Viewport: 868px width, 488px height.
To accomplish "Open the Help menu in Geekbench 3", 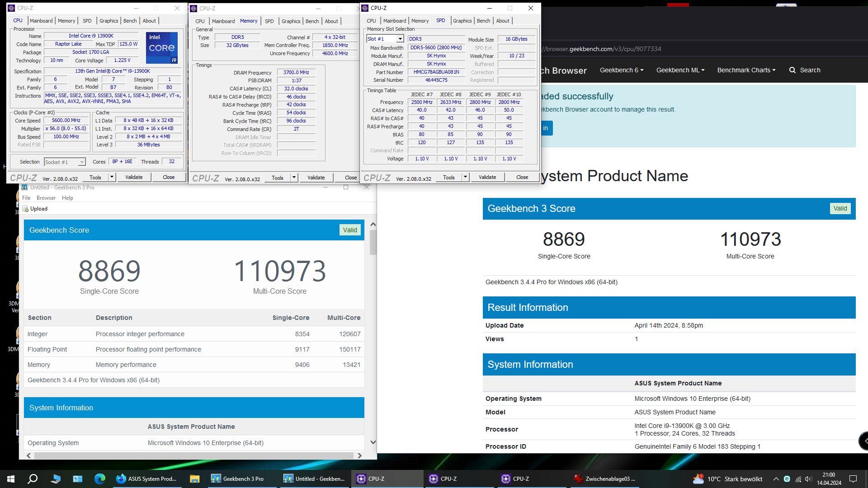I will pos(67,198).
